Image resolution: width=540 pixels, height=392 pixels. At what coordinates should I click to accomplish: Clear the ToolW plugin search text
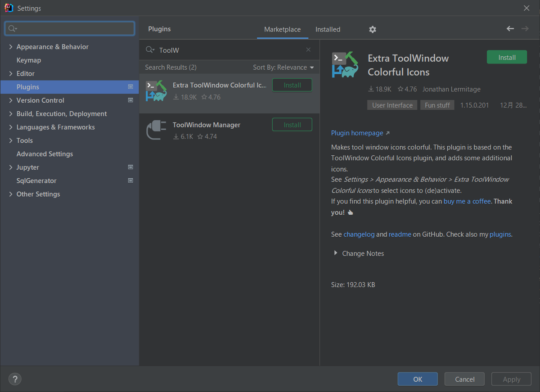click(x=308, y=50)
